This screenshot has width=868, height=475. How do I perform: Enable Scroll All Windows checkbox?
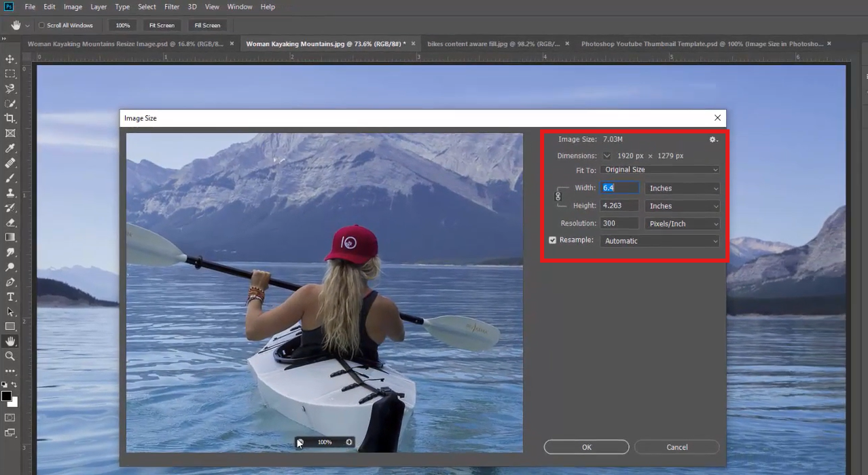(41, 25)
